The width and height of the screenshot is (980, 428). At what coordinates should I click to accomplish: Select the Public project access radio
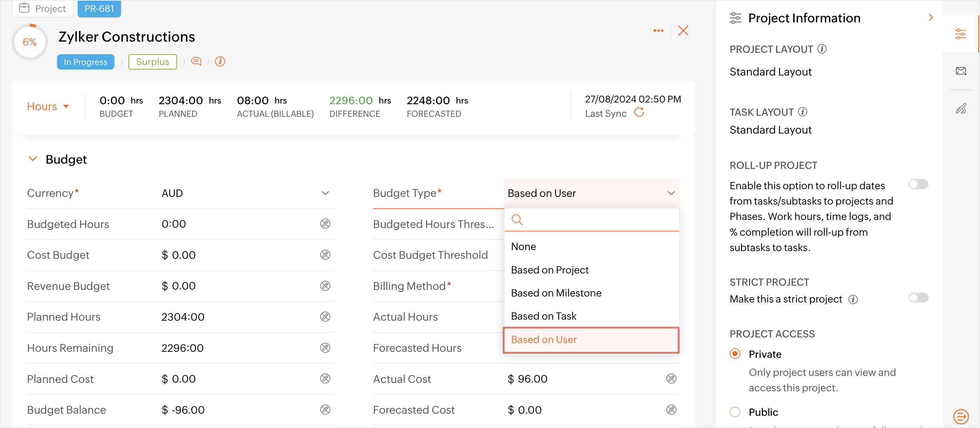[735, 412]
